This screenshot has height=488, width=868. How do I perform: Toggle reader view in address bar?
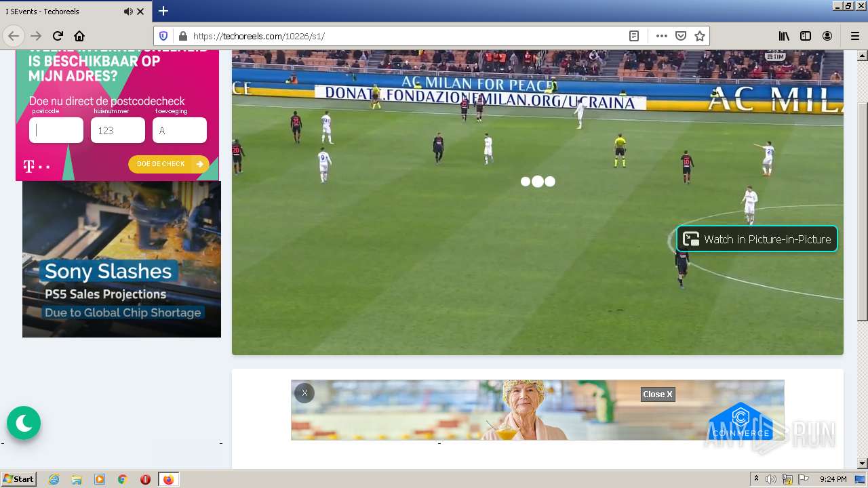pos(634,36)
